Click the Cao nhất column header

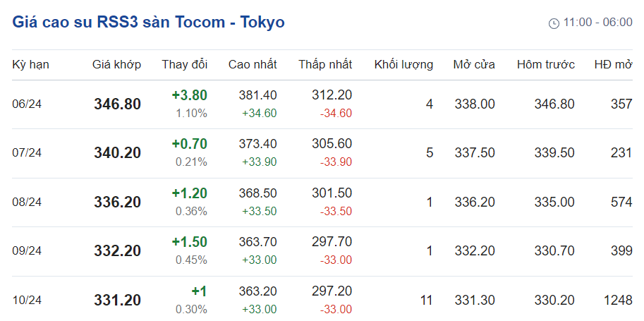(253, 65)
